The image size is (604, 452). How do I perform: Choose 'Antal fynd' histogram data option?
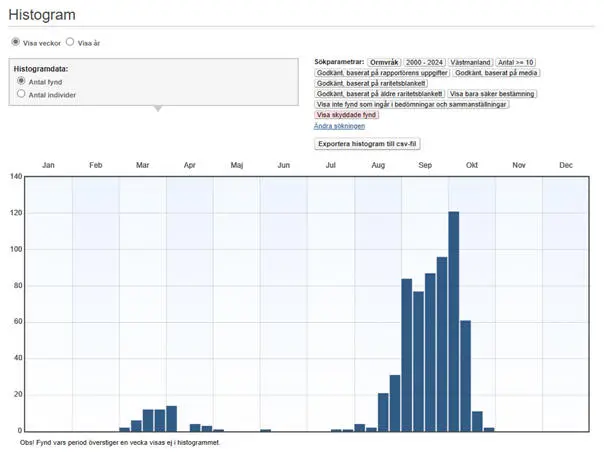point(22,80)
